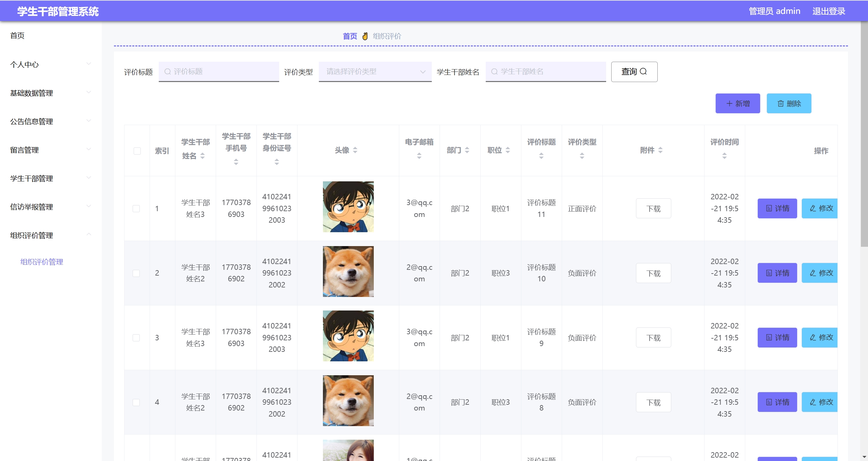This screenshot has width=868, height=461.
Task: Click Conan avatar in row 3
Action: click(x=348, y=336)
